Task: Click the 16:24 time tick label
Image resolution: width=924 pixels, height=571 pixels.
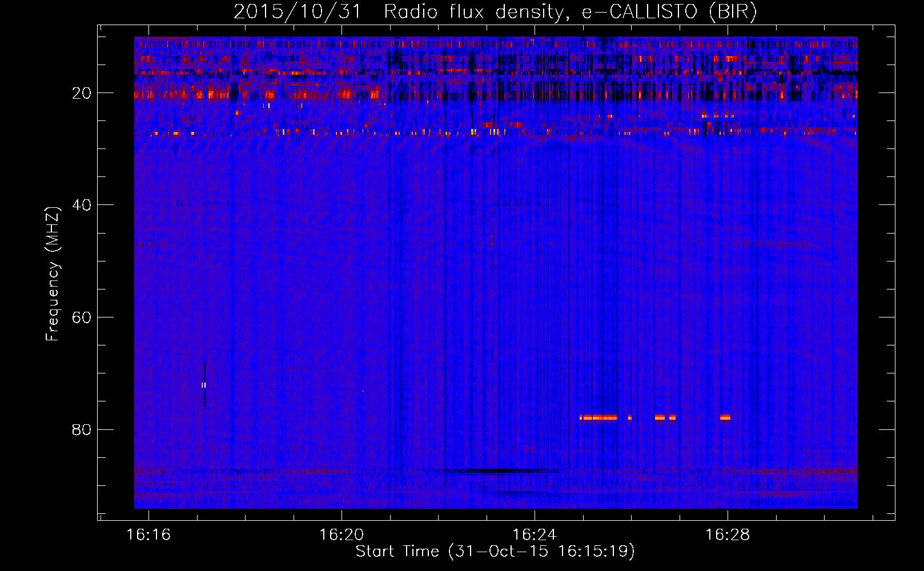Action: tap(535, 535)
